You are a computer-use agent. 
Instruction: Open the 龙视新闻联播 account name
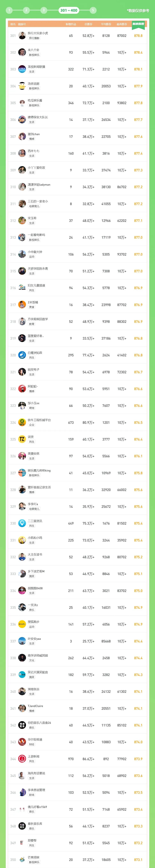pos(36,67)
